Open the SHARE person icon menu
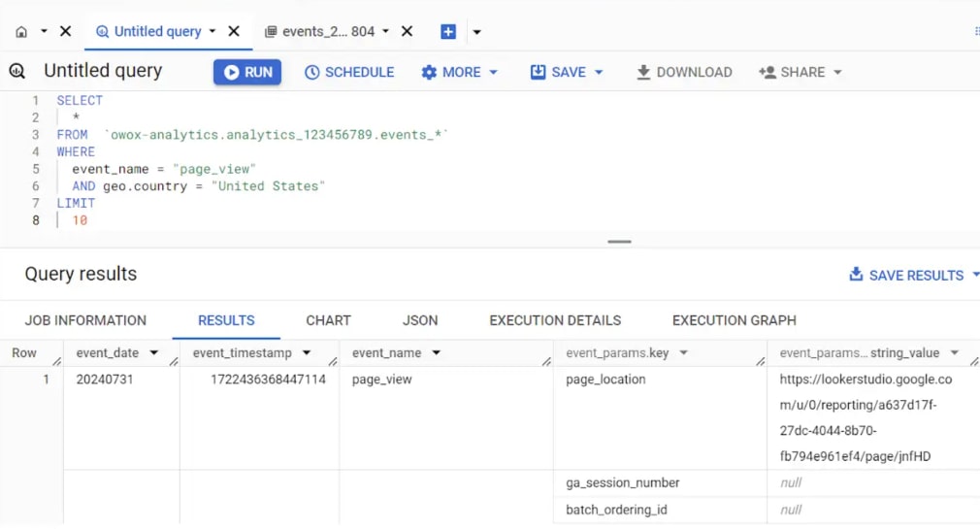The width and height of the screenshot is (980, 529). click(767, 72)
